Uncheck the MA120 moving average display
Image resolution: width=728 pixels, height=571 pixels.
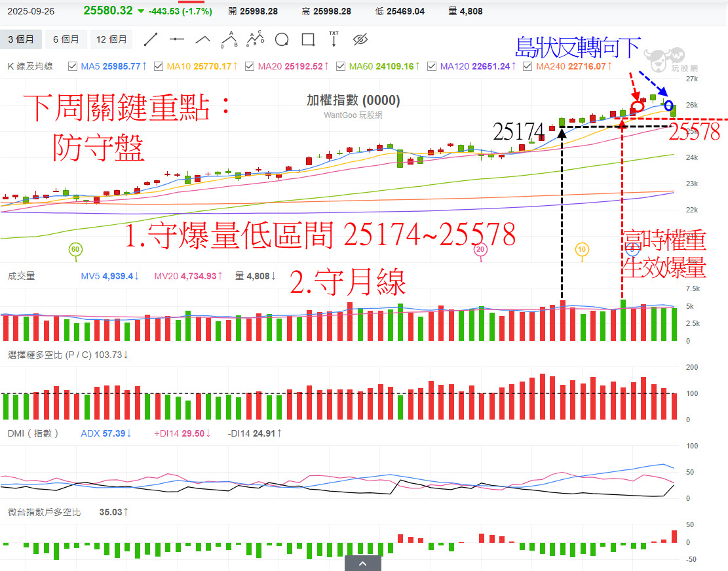pos(431,66)
